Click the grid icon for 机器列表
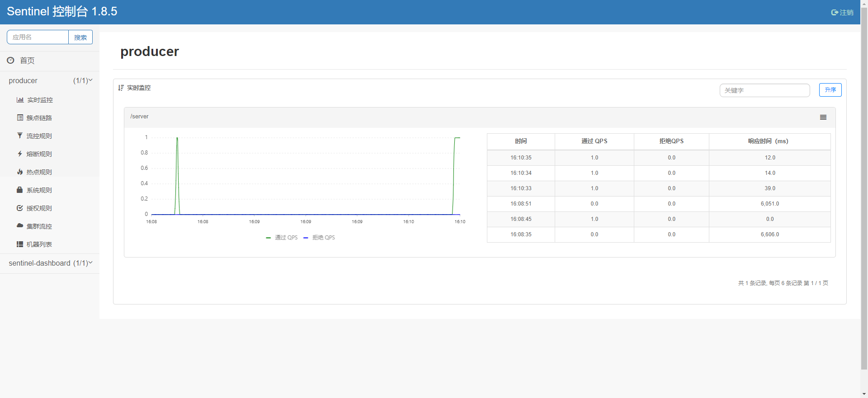 20,244
